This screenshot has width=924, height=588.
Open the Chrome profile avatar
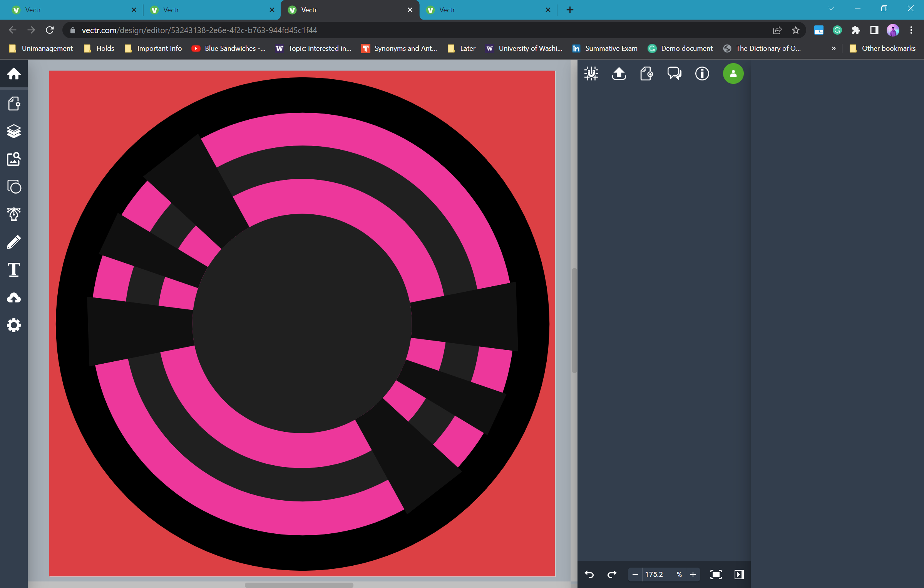pyautogui.click(x=893, y=30)
